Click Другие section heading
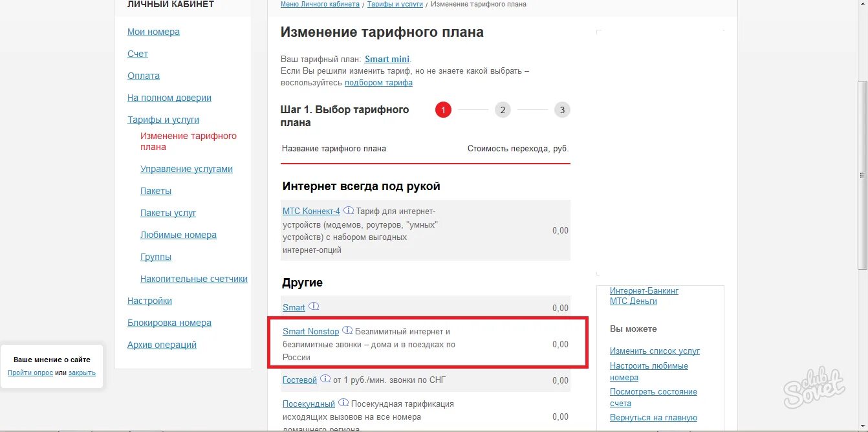Viewport: 868px width, 432px height. coord(302,283)
